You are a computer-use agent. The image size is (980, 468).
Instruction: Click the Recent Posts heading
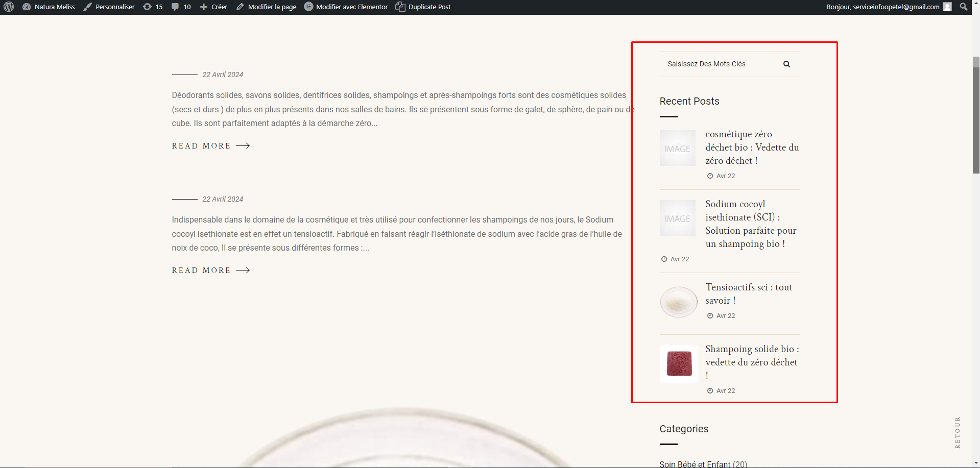(689, 101)
